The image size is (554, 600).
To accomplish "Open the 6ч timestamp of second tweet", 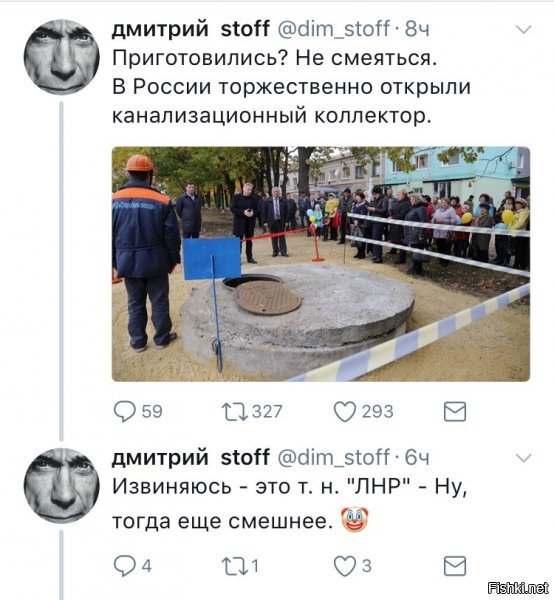I will click(417, 458).
